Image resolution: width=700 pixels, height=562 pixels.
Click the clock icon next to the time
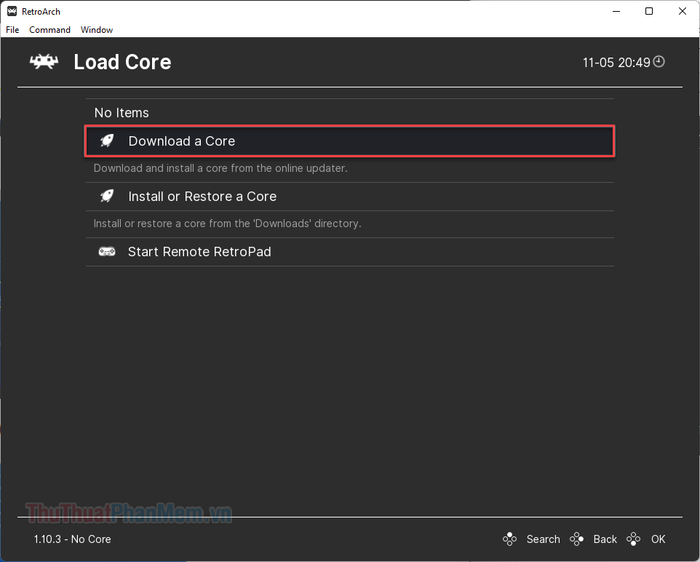[x=659, y=62]
